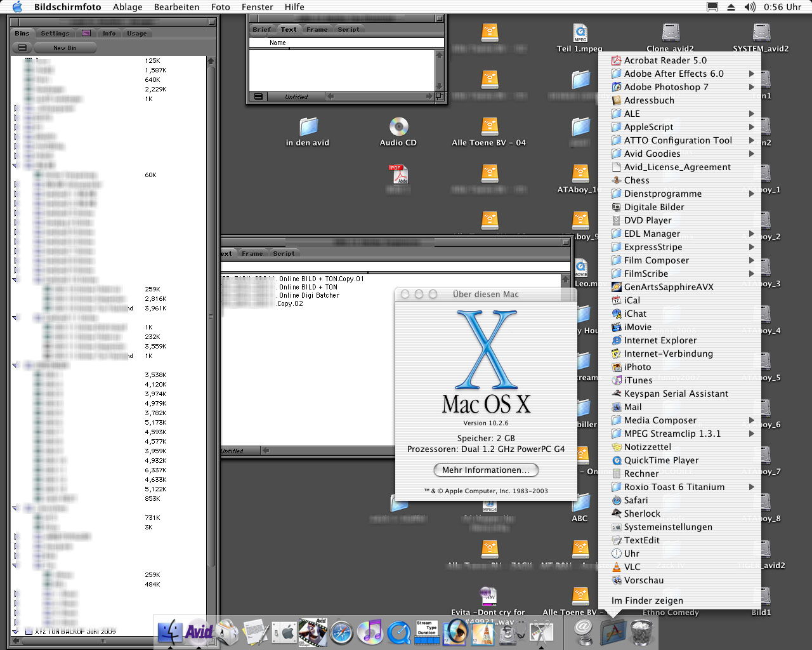Click the scissors Grab icon in the Dock
This screenshot has width=812, height=650.
click(x=541, y=632)
